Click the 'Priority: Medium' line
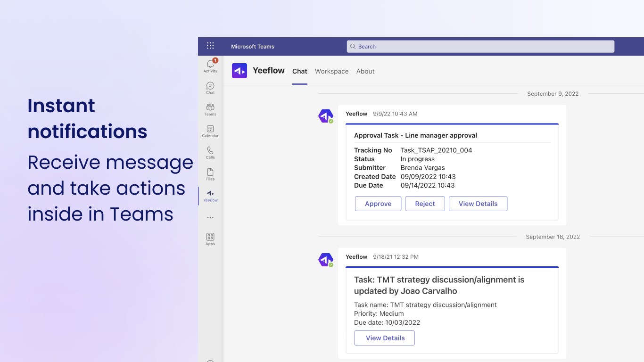This screenshot has height=362, width=644. [379, 313]
